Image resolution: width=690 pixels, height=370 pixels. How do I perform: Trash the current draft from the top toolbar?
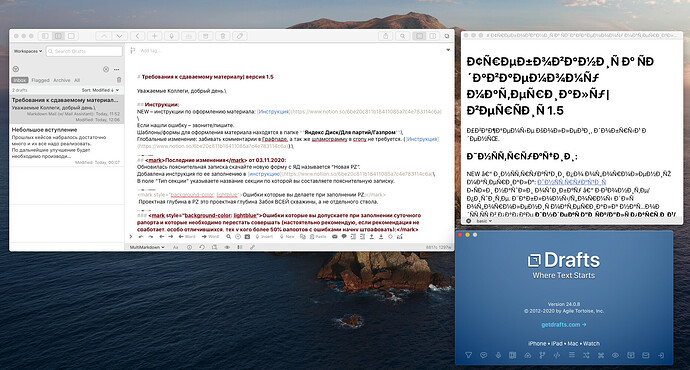(x=223, y=36)
